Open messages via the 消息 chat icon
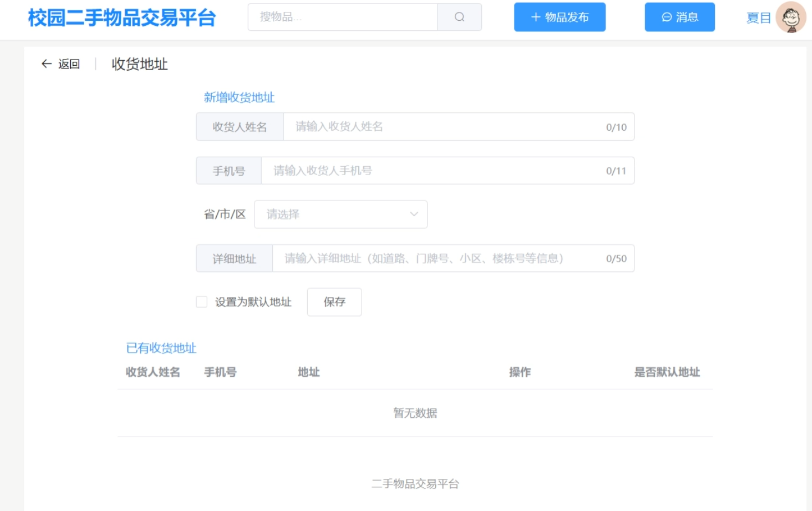This screenshot has width=812, height=511. point(666,17)
